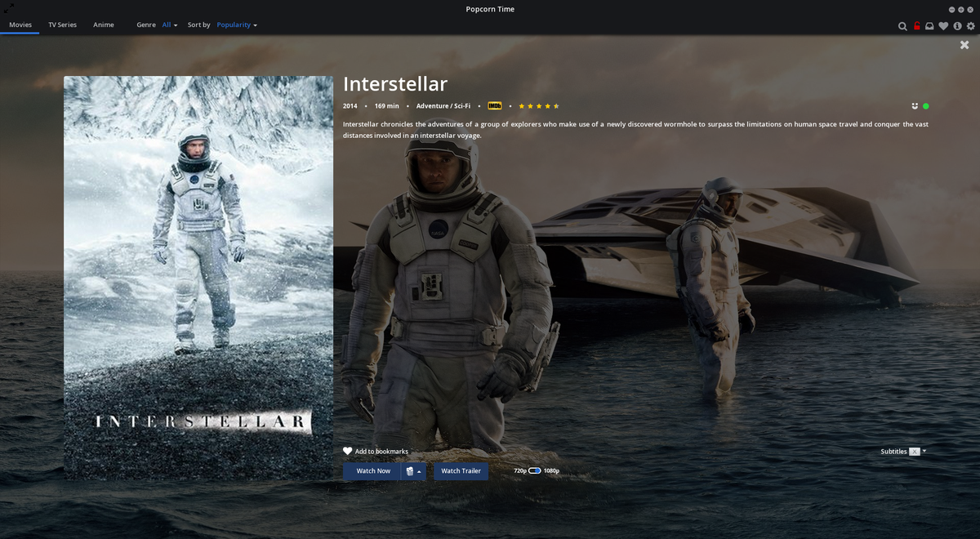The width and height of the screenshot is (980, 539).
Task: Click the red unlocked padlock VPN icon
Action: pos(916,26)
